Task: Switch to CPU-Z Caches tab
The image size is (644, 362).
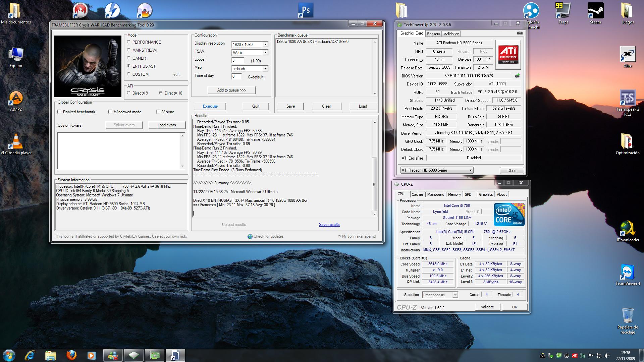Action: click(418, 194)
